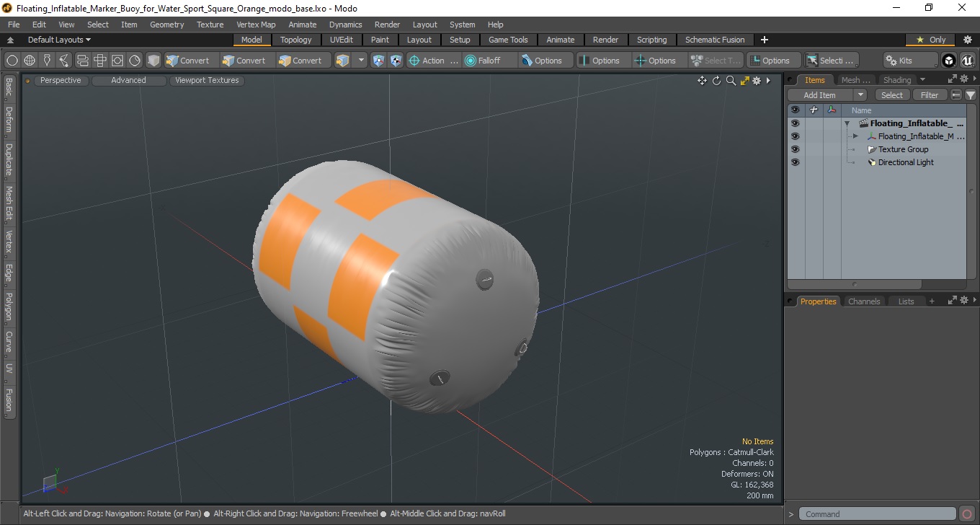This screenshot has width=980, height=525.
Task: Click the viewport maximize arrows icon
Action: pos(745,81)
